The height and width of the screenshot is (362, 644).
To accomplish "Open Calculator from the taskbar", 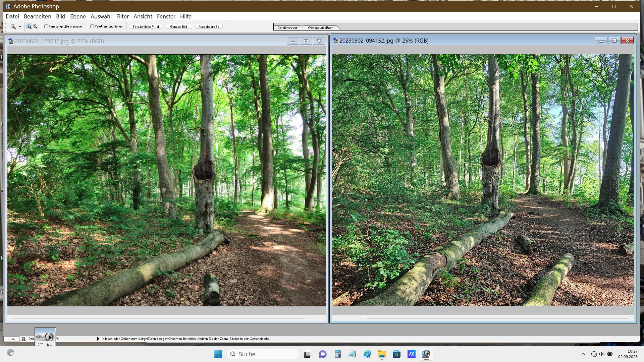I will click(x=337, y=354).
